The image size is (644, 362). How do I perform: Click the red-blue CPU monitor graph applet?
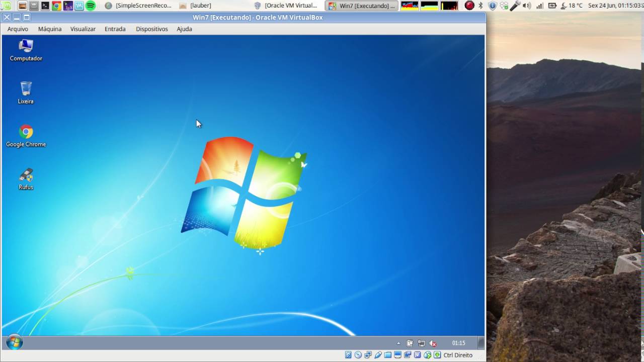point(410,6)
